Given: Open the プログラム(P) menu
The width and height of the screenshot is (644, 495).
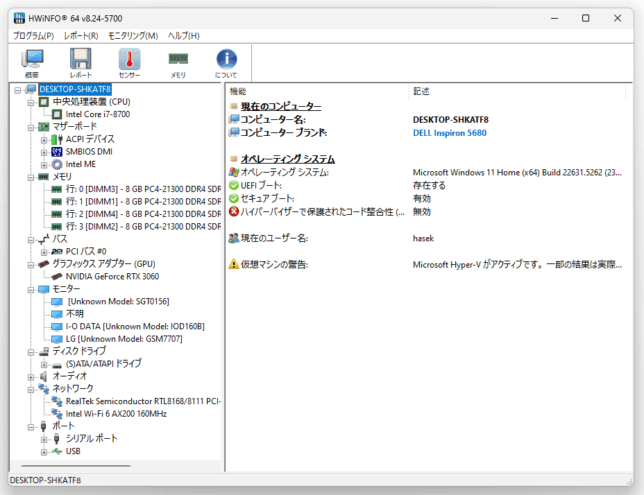Looking at the screenshot, I should [33, 36].
